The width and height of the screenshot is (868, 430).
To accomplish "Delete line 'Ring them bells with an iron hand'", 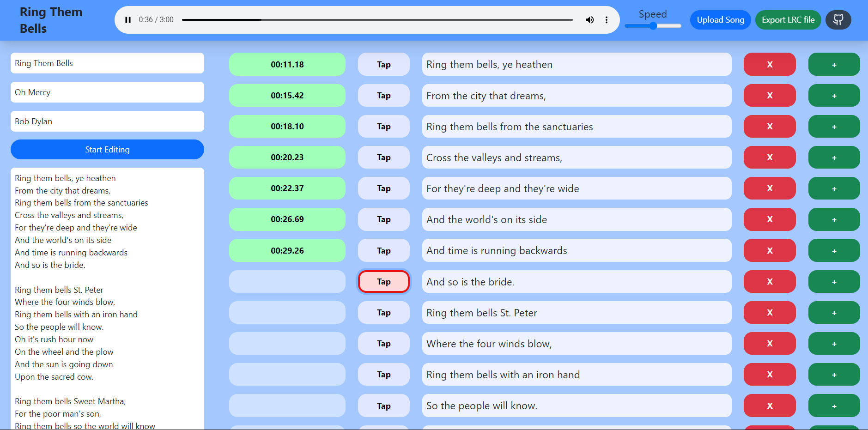I will click(x=770, y=375).
